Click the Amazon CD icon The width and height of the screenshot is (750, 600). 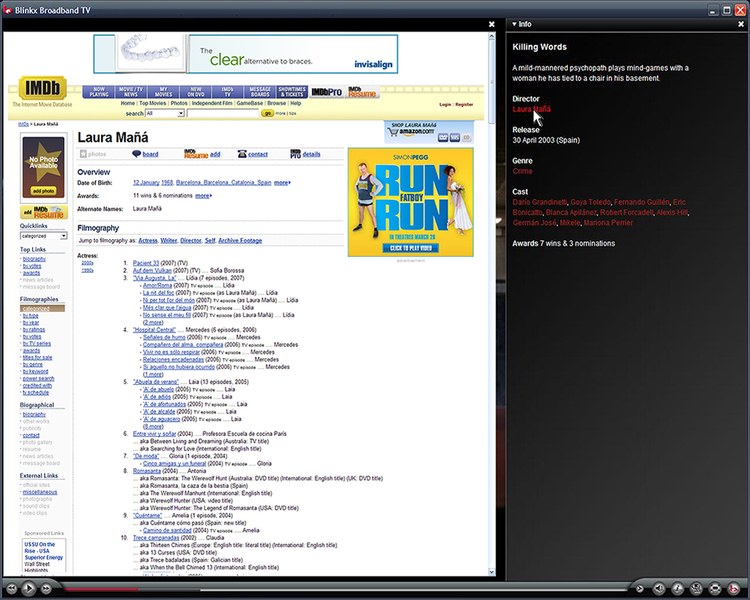466,138
